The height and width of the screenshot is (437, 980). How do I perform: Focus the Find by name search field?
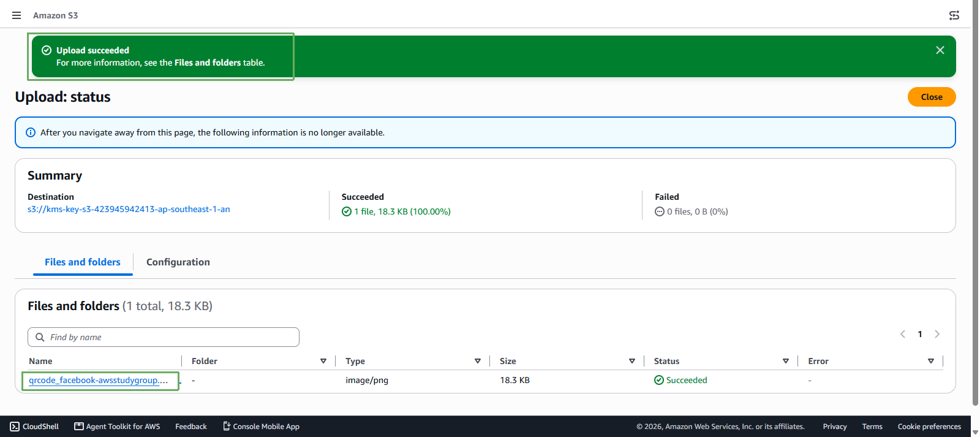[164, 337]
